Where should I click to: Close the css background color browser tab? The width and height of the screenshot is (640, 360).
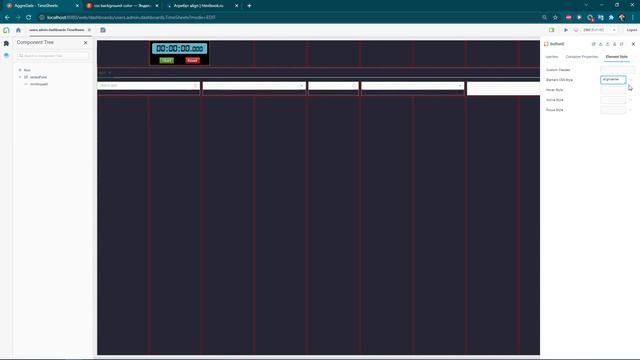157,6
